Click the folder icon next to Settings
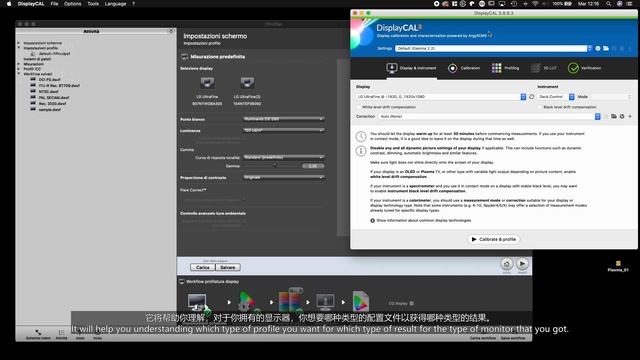This screenshot has height=360, width=640. point(606,48)
